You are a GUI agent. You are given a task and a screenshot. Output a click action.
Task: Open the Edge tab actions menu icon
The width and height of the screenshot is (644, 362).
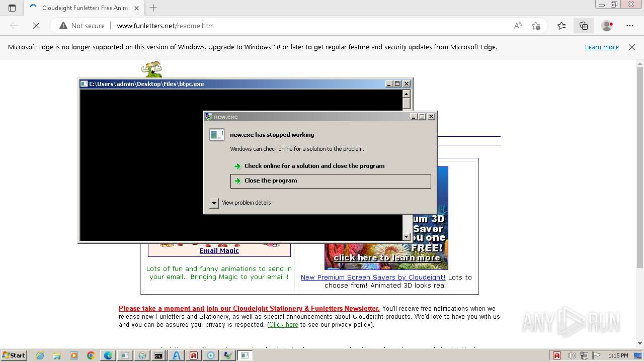click(x=12, y=8)
